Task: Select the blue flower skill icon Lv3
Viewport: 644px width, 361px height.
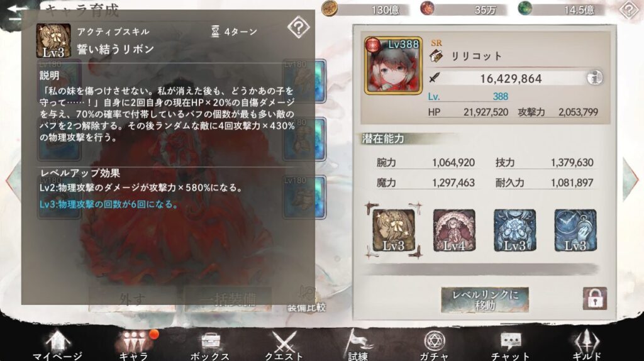Action: click(x=514, y=230)
